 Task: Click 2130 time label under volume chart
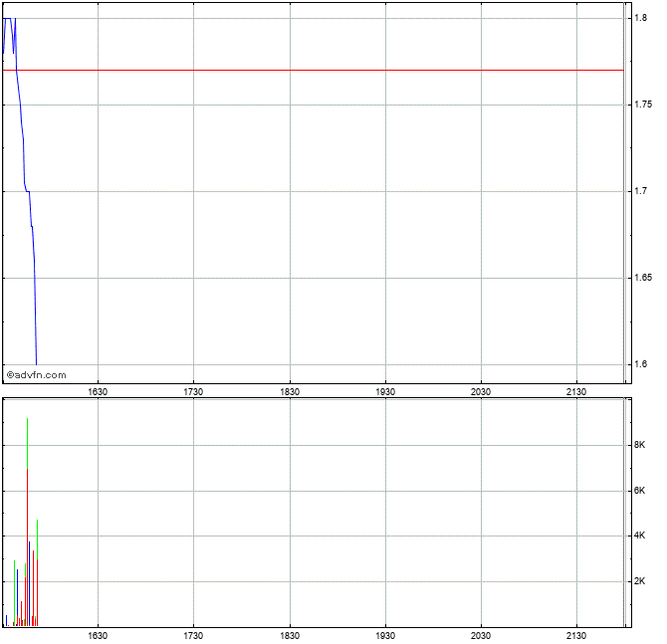(x=576, y=636)
